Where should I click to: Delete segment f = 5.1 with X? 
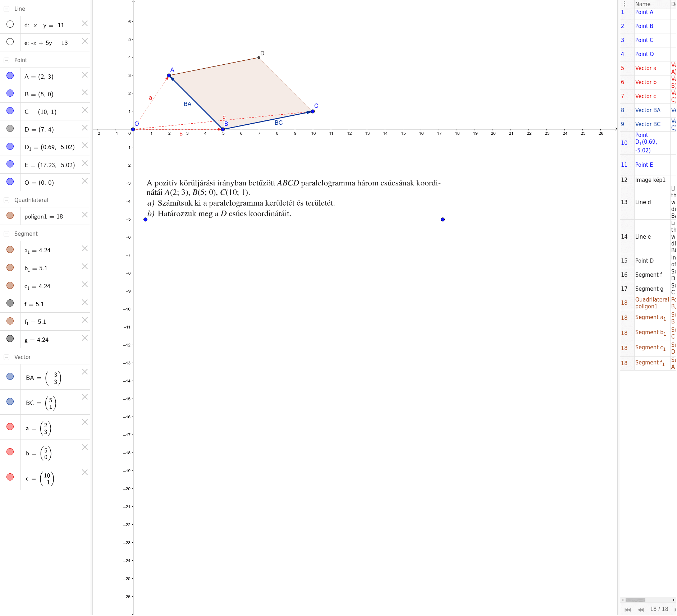pos(85,302)
